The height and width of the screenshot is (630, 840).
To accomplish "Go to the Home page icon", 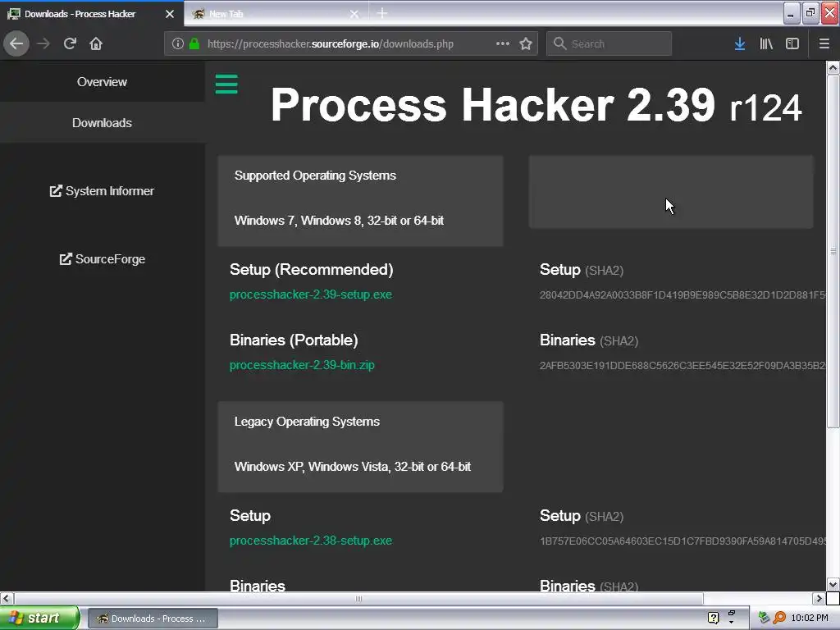I will click(x=96, y=43).
